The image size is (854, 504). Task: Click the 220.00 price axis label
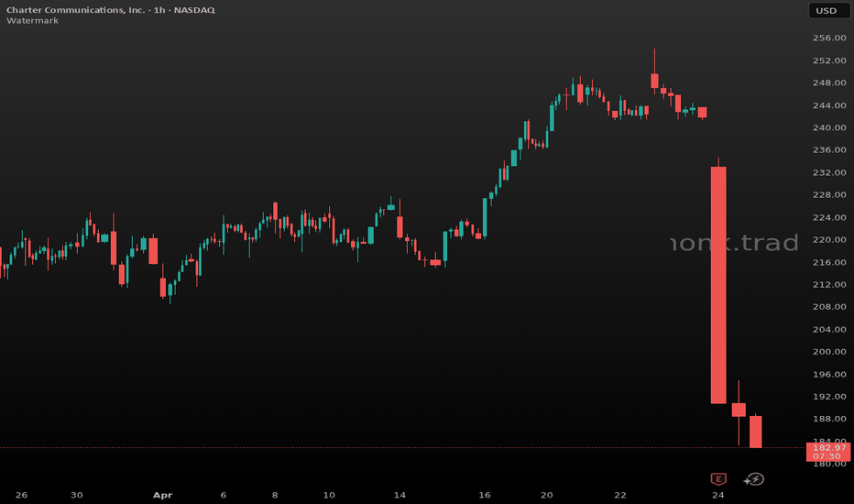829,240
